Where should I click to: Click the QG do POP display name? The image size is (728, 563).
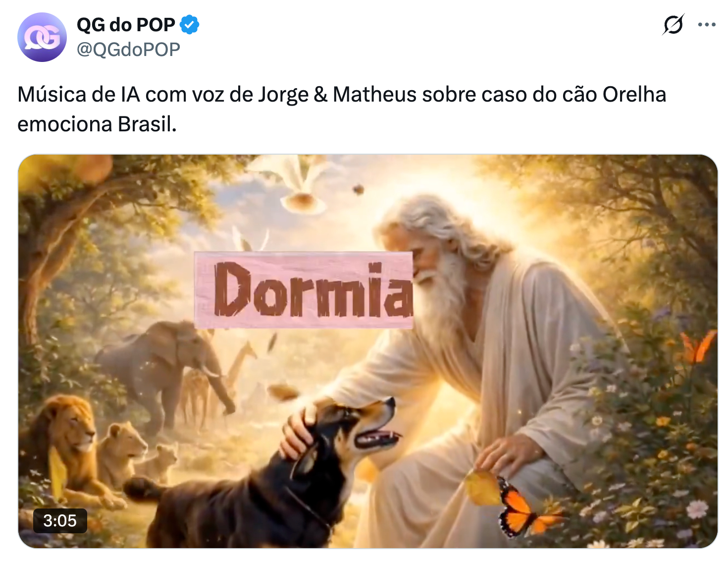click(x=126, y=25)
